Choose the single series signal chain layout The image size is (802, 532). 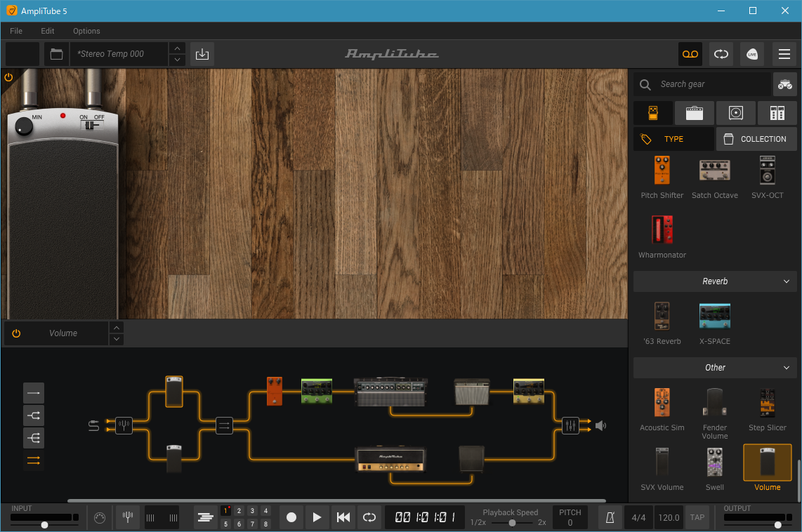(x=34, y=393)
